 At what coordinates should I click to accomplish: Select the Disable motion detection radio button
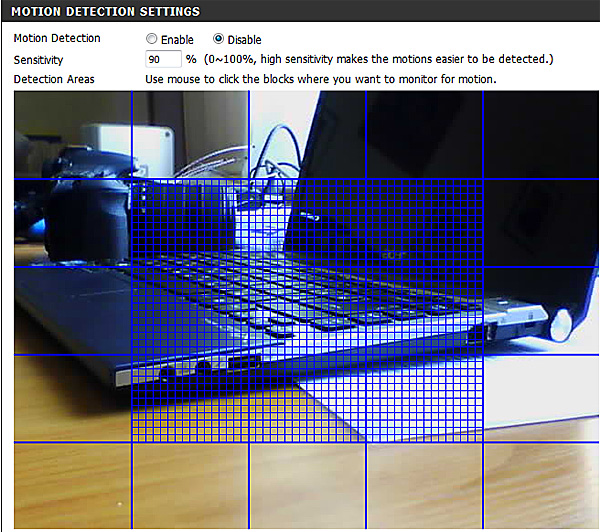(219, 39)
